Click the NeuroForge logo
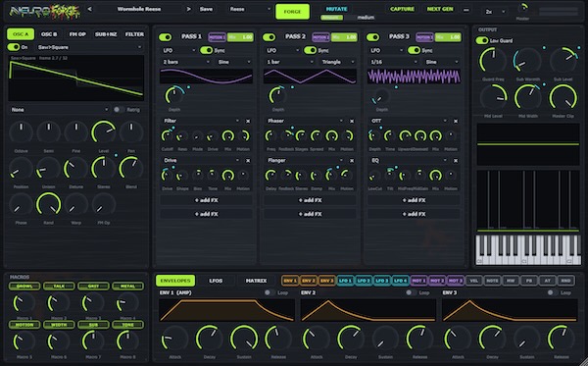 pyautogui.click(x=45, y=12)
